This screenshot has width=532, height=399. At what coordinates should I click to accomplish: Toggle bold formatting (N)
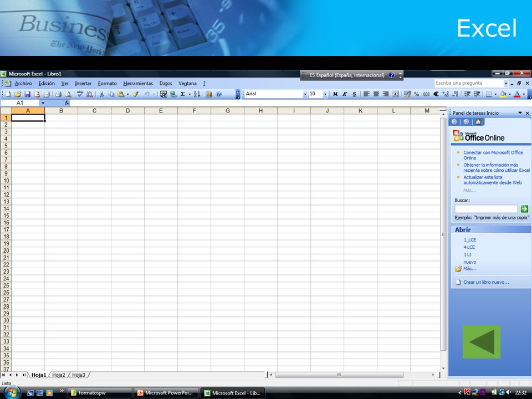pyautogui.click(x=335, y=94)
